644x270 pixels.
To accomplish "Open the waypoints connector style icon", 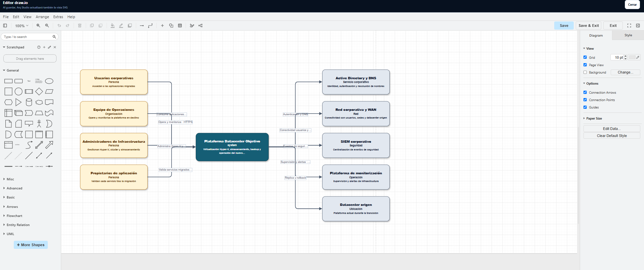I will (x=150, y=26).
